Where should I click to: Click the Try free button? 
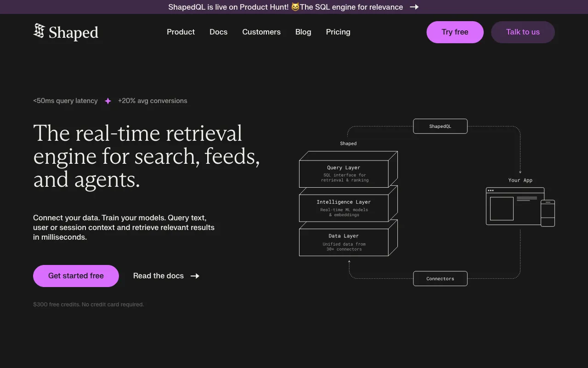(455, 32)
